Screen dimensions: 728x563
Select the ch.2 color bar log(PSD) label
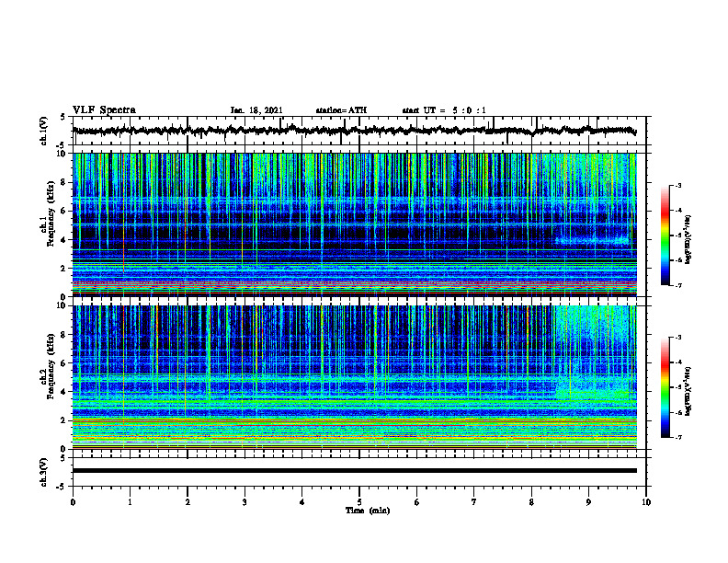point(688,390)
